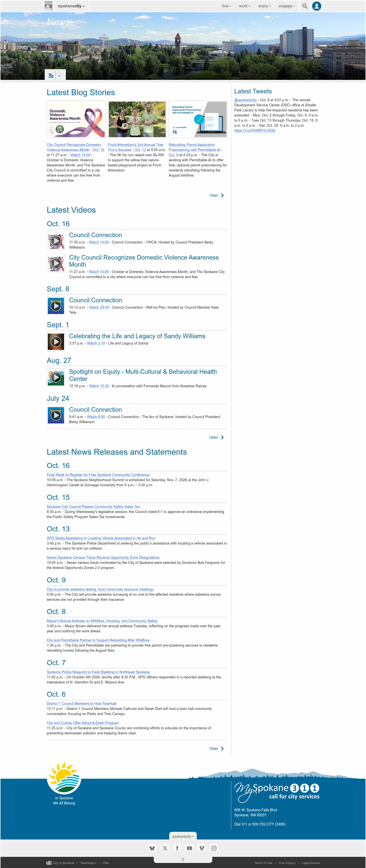
Task: Expand the enjoy menu
Action: [265, 6]
